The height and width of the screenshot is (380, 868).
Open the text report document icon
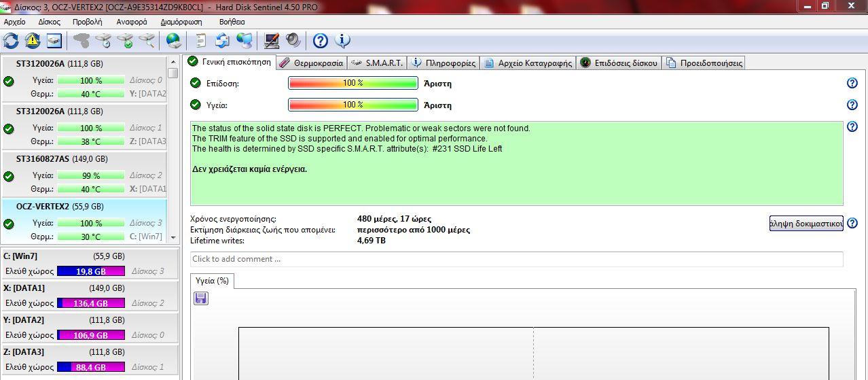(201, 41)
